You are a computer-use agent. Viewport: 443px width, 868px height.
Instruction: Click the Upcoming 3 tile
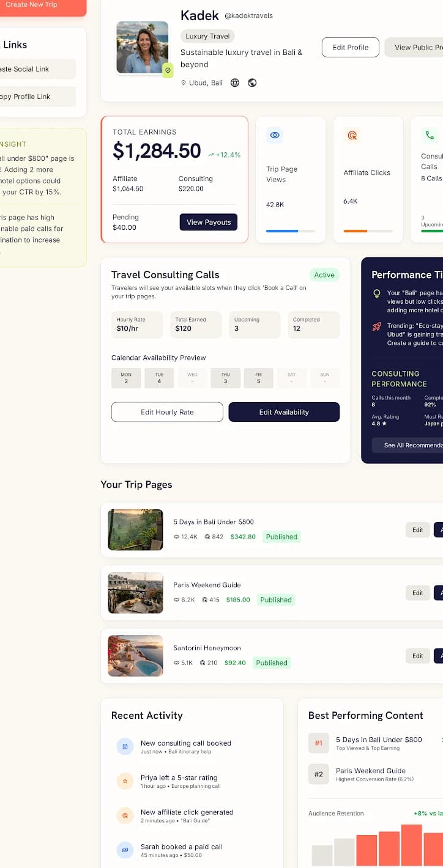[255, 325]
